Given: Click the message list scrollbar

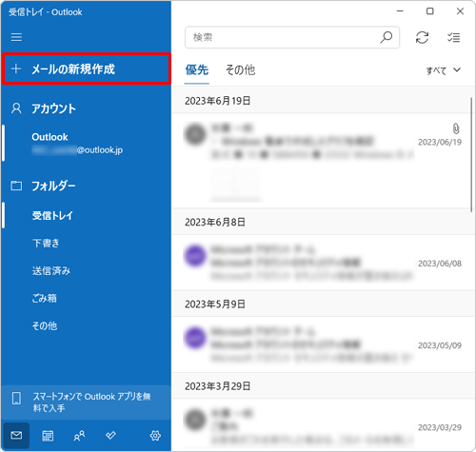Looking at the screenshot, I should tap(471, 154).
